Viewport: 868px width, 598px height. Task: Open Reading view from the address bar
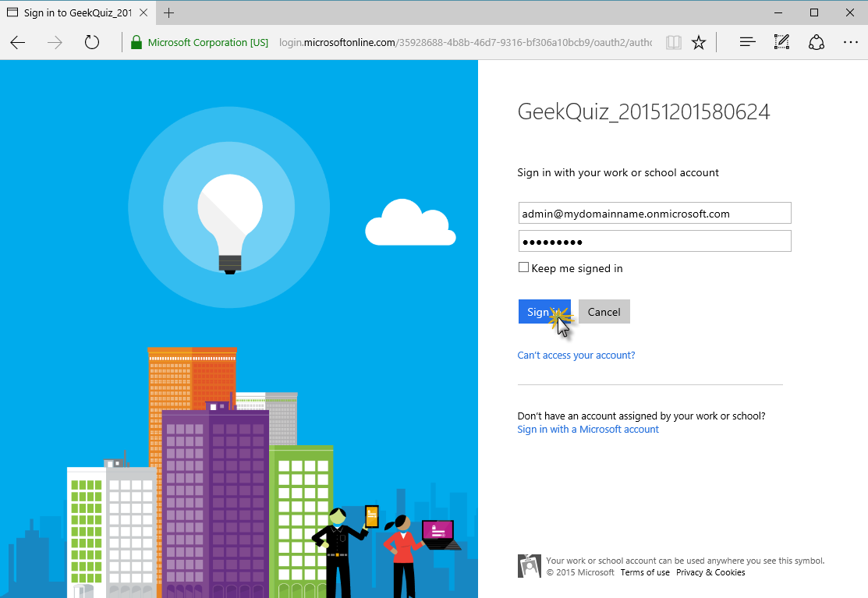coord(673,43)
